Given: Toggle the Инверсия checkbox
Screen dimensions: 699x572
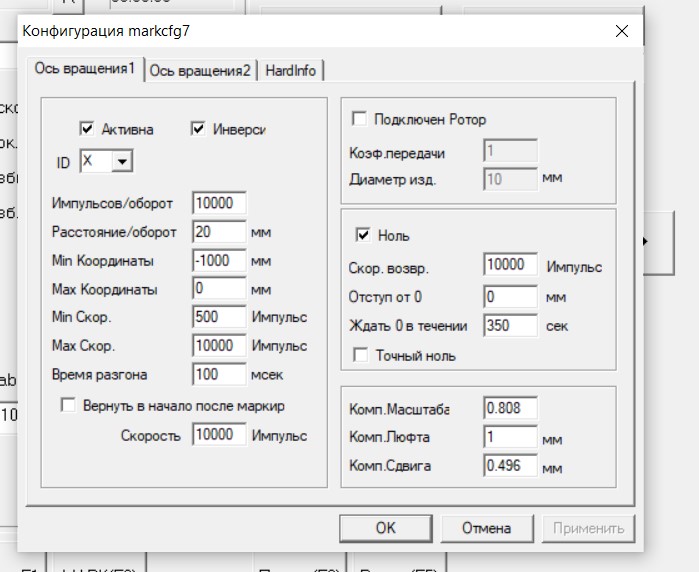Looking at the screenshot, I should (x=197, y=129).
